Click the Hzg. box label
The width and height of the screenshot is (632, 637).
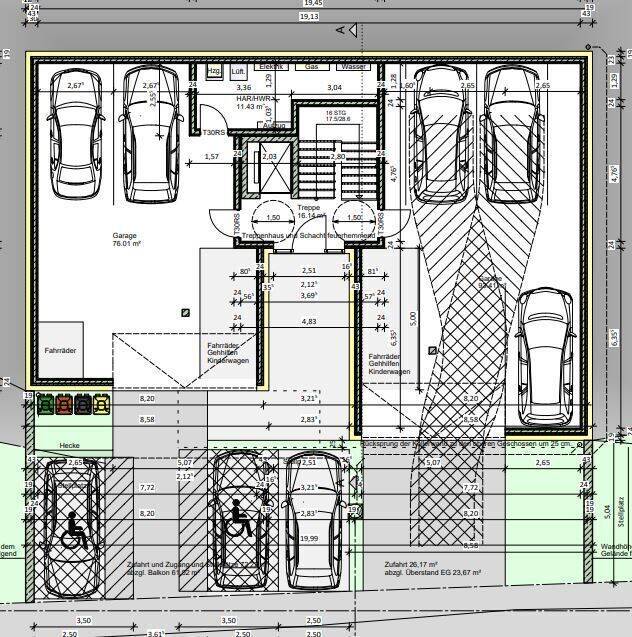pyautogui.click(x=214, y=71)
